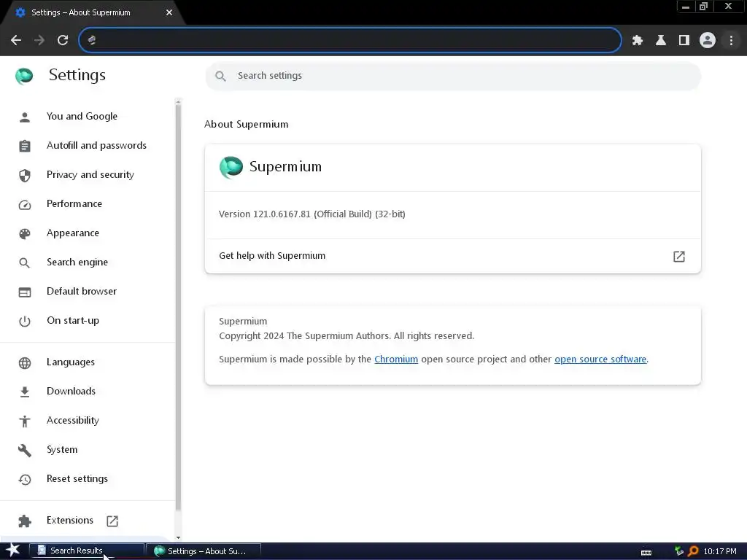This screenshot has width=747, height=560.
Task: Click the magnifier icon in Search settings
Action: click(220, 76)
